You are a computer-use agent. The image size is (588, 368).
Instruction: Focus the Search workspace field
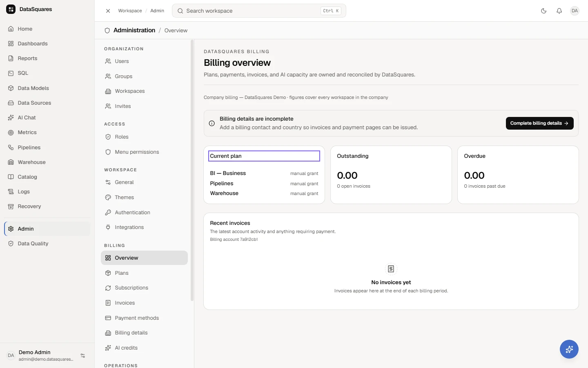[x=259, y=11]
